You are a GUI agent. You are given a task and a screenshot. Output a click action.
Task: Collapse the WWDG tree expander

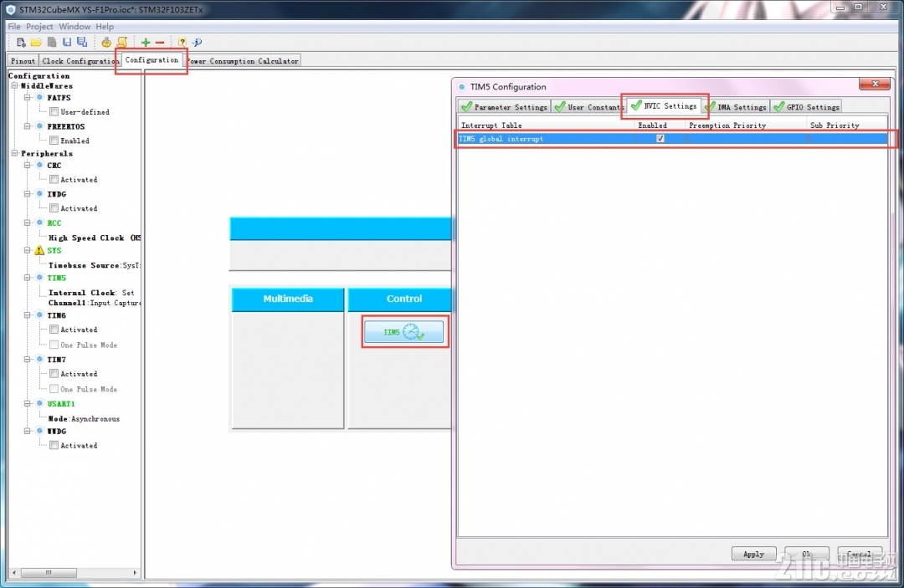click(27, 431)
